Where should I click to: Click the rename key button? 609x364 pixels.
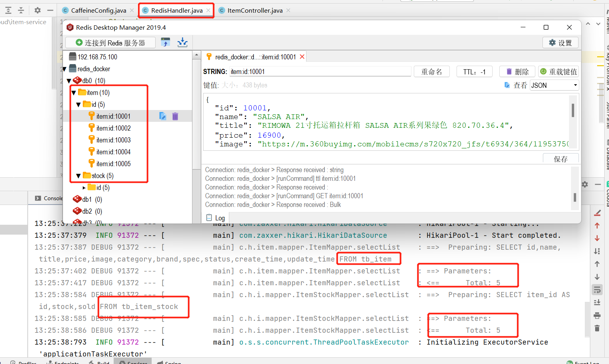coord(432,72)
